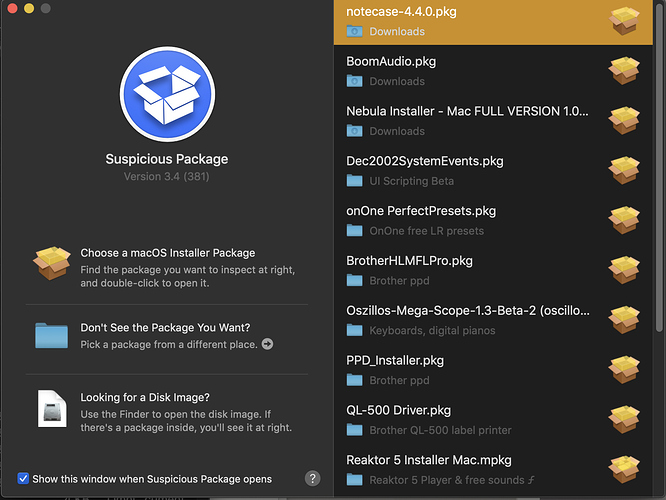Image resolution: width=666 pixels, height=500 pixels.
Task: Click package icon beside PPD_Installer.pkg
Action: pos(624,370)
